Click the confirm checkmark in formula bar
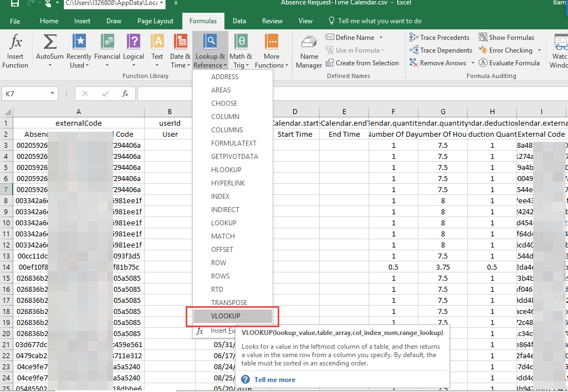The height and width of the screenshot is (392, 568). (x=105, y=94)
